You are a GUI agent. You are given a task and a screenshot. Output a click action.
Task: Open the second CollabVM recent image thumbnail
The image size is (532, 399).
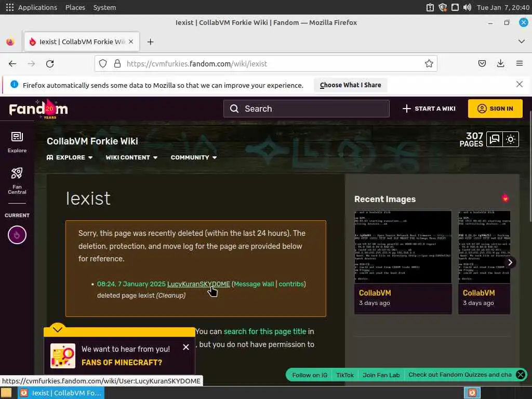click(x=484, y=247)
